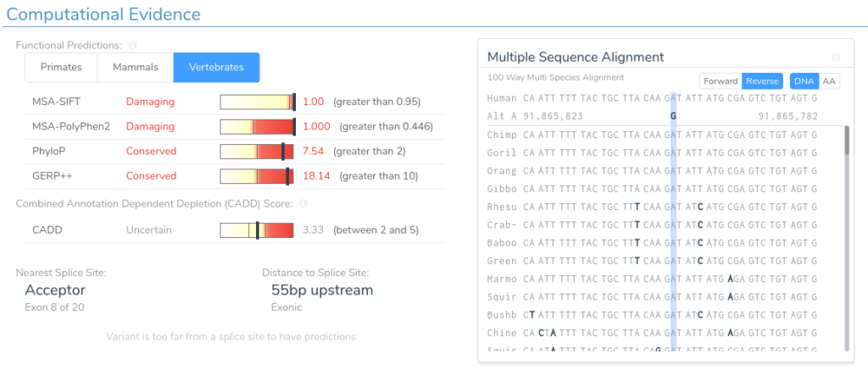Click the '(between 2 and 5)' CADD threshold
868x376 pixels.
click(x=376, y=230)
